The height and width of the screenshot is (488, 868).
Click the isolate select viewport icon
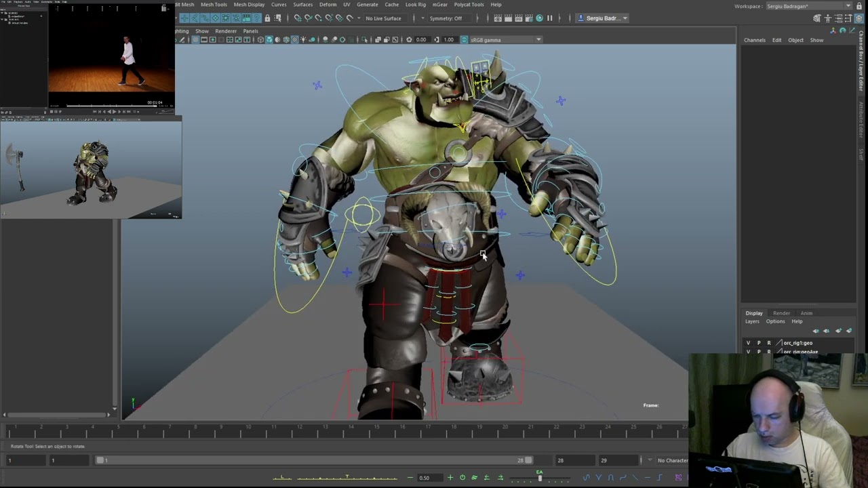364,39
